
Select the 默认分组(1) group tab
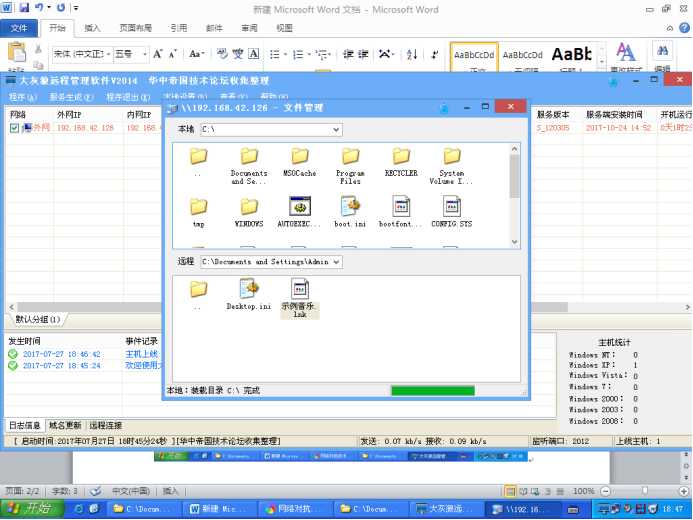pos(38,319)
